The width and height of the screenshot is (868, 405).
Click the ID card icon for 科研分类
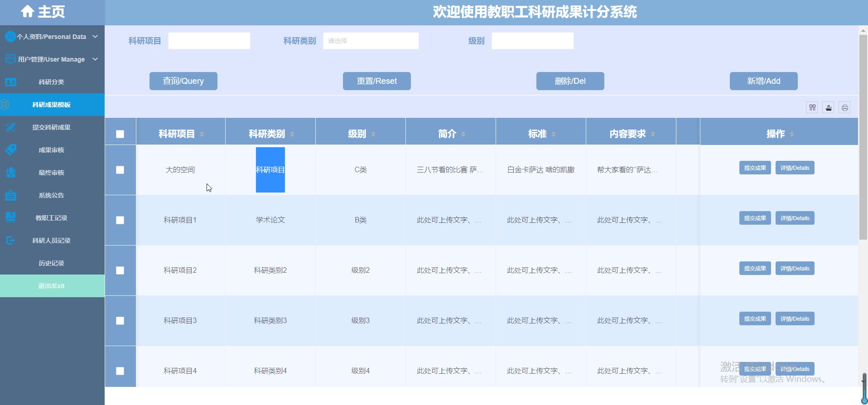coord(11,82)
